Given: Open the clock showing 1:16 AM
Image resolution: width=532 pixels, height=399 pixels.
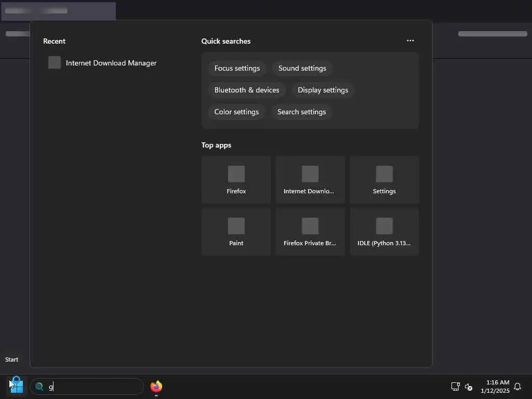Looking at the screenshot, I should click(x=495, y=387).
